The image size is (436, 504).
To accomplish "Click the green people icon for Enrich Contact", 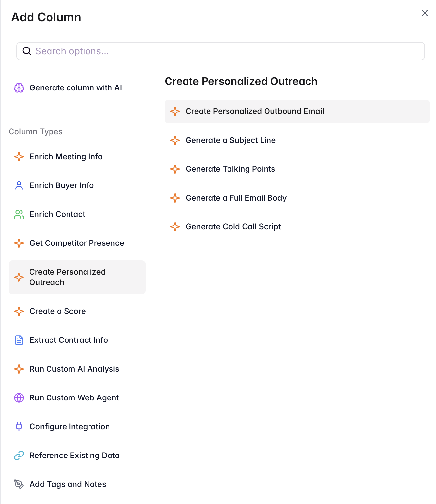I will [19, 214].
